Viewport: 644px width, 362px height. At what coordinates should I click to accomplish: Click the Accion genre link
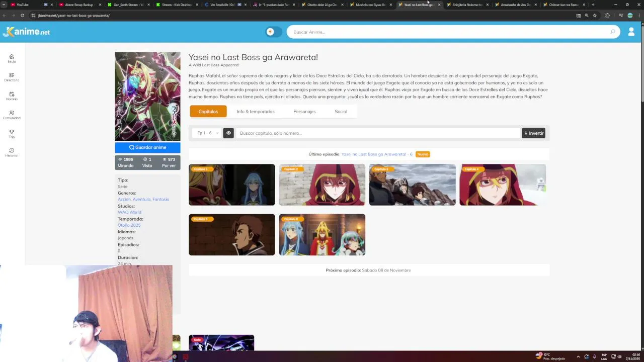(124, 199)
